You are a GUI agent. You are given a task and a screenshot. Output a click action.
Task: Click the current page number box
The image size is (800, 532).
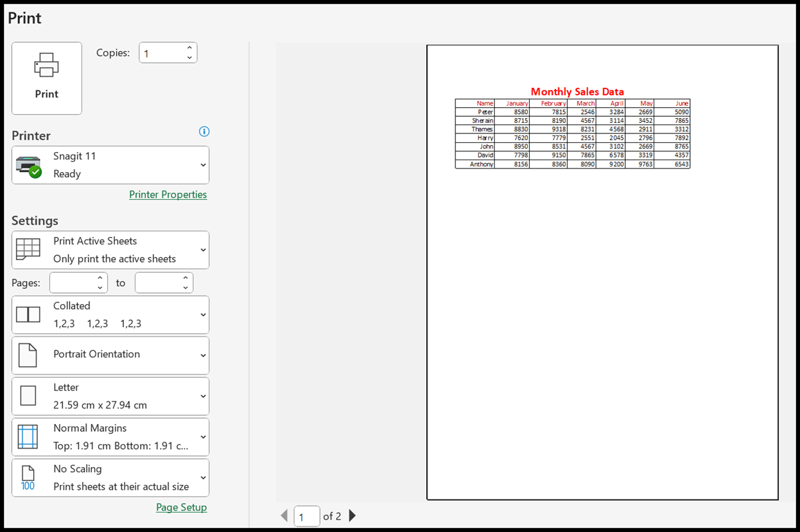pos(307,516)
